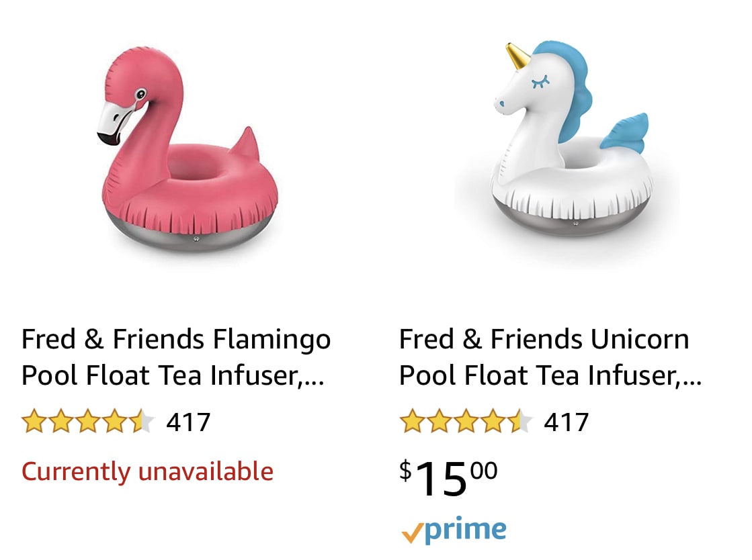Click the flamingo's first gold star
This screenshot has width=752, height=560.
coord(32,422)
